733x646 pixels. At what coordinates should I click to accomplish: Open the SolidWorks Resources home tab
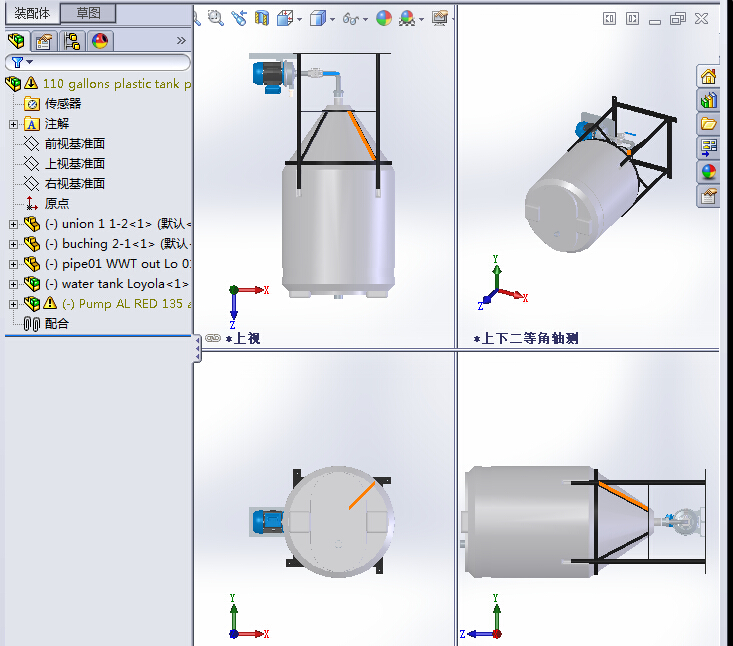[708, 76]
